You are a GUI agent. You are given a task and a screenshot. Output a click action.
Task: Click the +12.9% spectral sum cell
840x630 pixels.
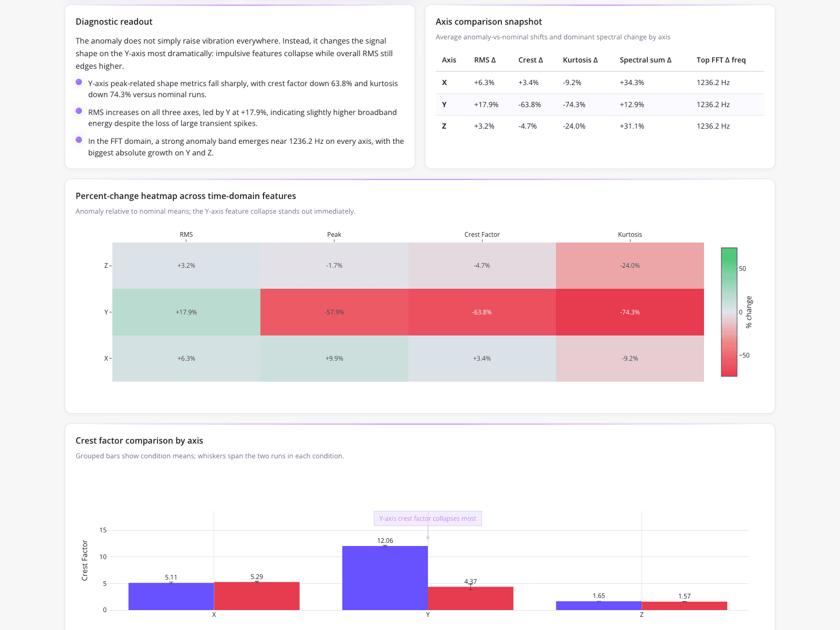tap(632, 104)
